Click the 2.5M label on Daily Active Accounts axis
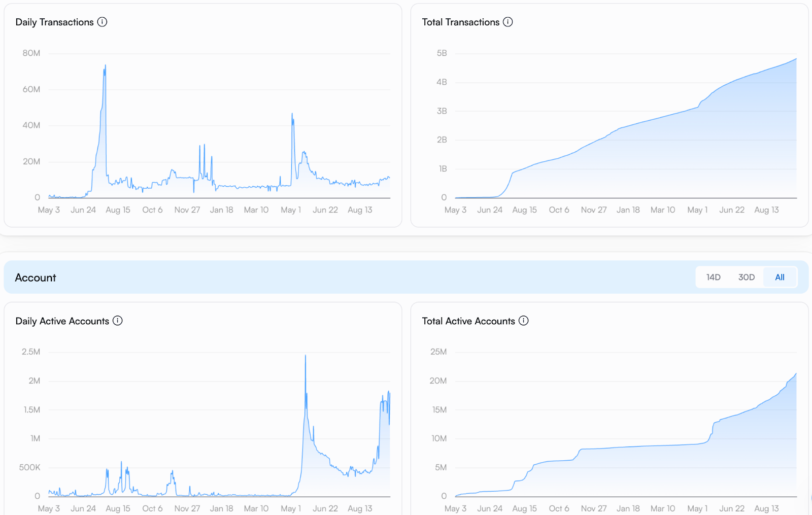The image size is (812, 515). pyautogui.click(x=31, y=352)
